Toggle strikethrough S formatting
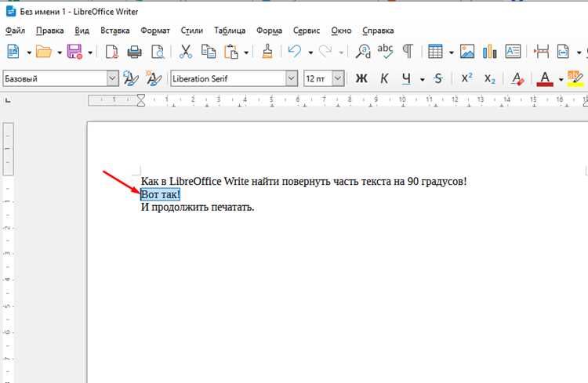Screen dimensions: 588x383 click(438, 78)
